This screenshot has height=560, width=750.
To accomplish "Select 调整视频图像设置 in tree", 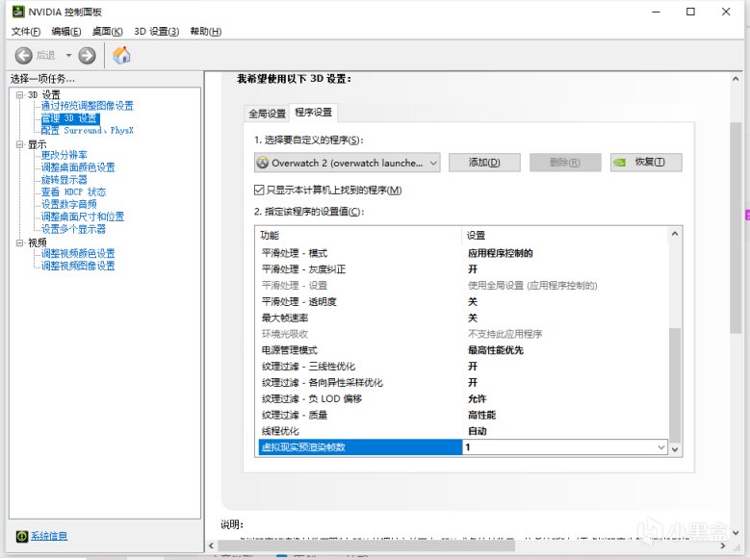I will tap(78, 266).
